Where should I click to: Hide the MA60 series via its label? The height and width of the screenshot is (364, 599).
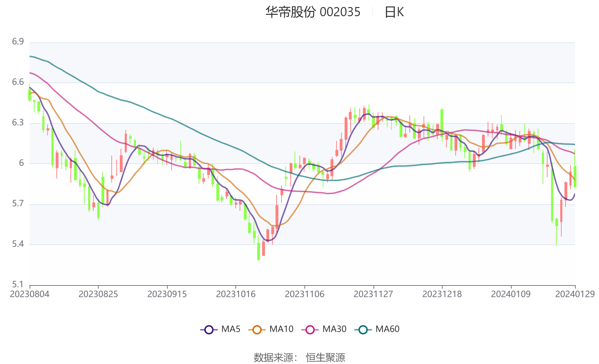(387, 329)
